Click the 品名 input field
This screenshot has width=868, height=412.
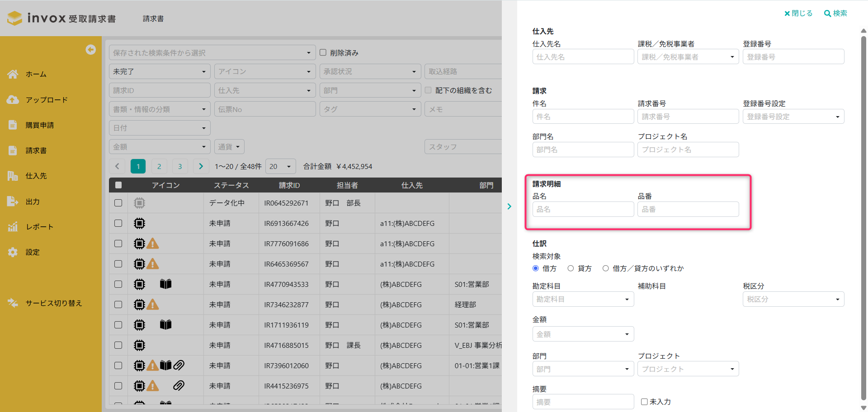(583, 210)
